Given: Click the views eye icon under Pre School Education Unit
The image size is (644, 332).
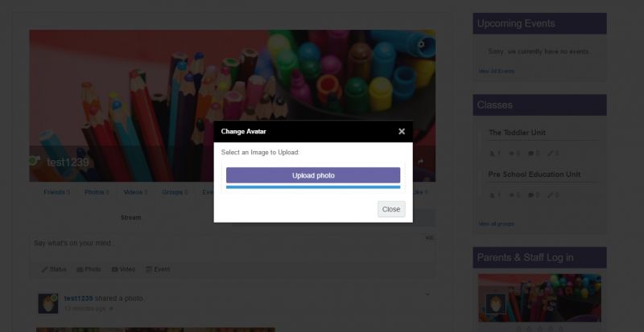Looking at the screenshot, I should pyautogui.click(x=512, y=195).
